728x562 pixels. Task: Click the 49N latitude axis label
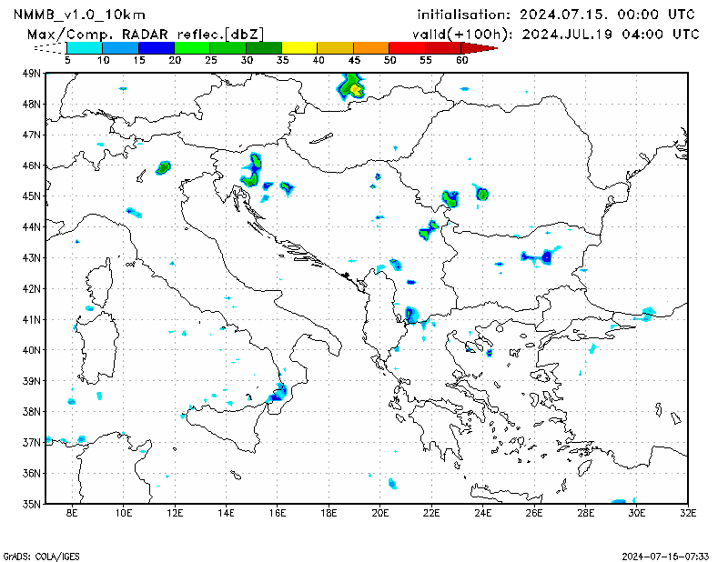(31, 73)
